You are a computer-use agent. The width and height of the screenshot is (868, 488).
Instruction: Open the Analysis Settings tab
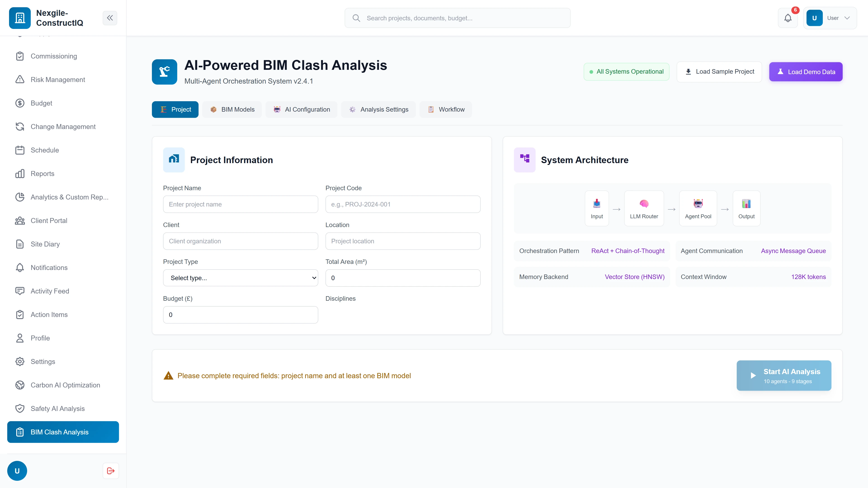(378, 109)
